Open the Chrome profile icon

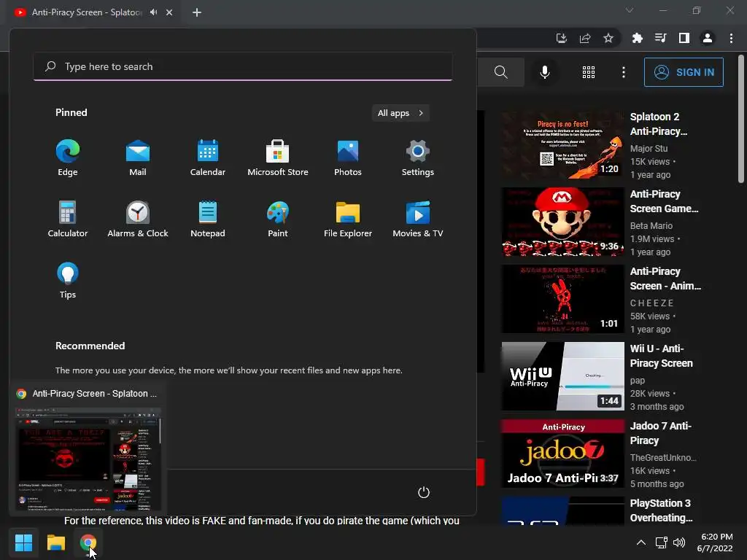(x=708, y=38)
